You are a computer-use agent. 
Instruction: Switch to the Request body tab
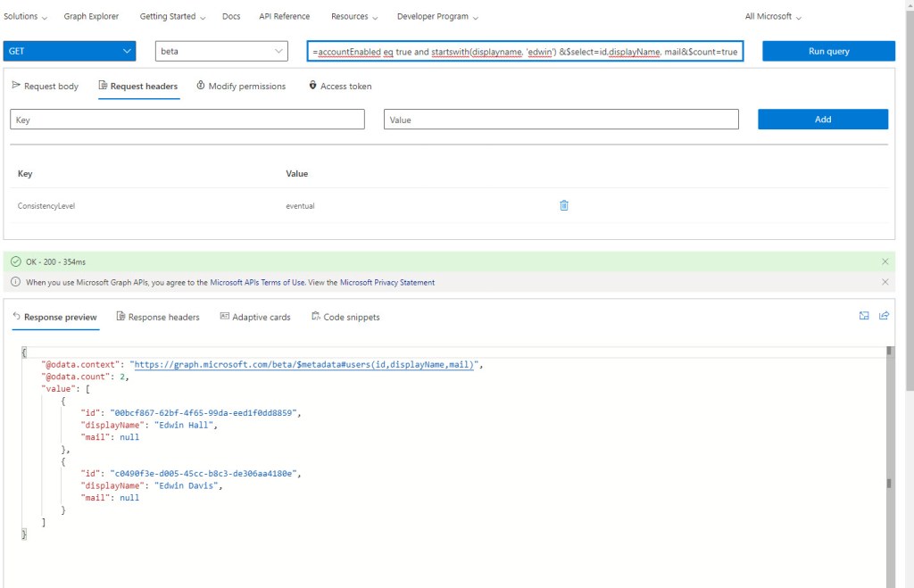[x=46, y=87]
